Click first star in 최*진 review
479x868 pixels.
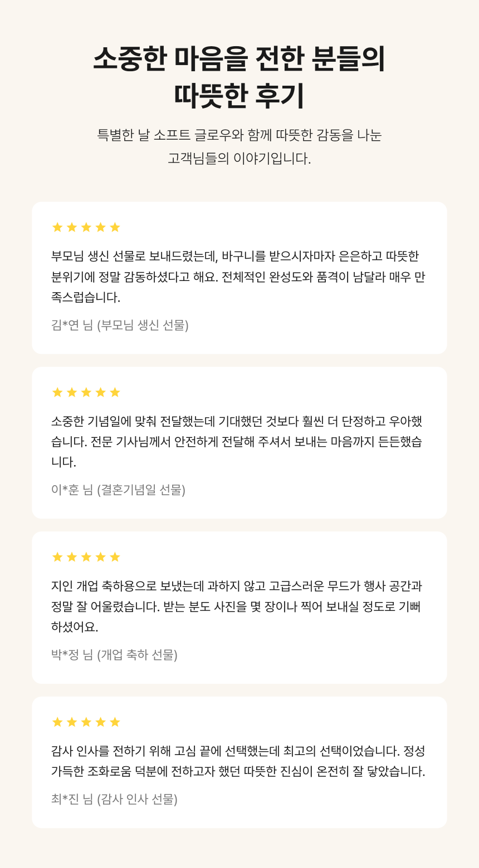tap(57, 722)
